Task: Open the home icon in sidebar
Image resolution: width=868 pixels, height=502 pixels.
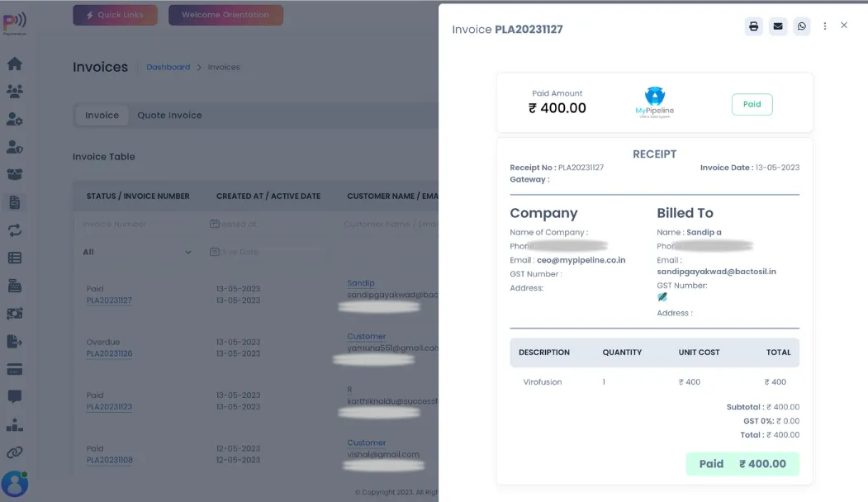Action: pos(15,64)
